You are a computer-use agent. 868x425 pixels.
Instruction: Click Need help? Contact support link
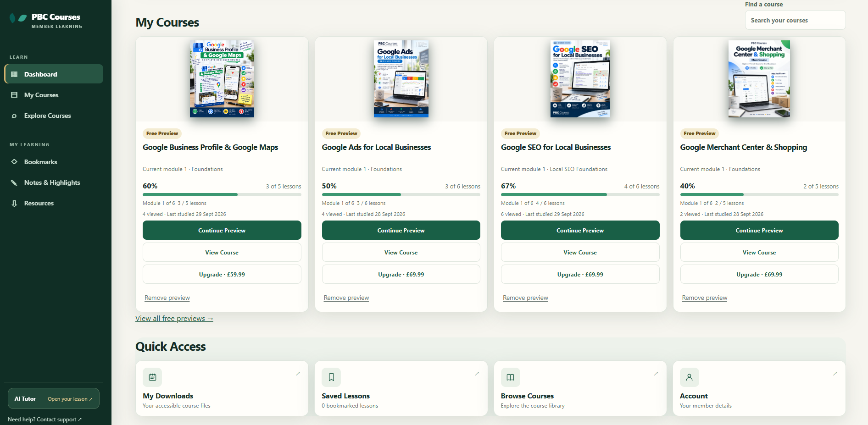tap(45, 419)
